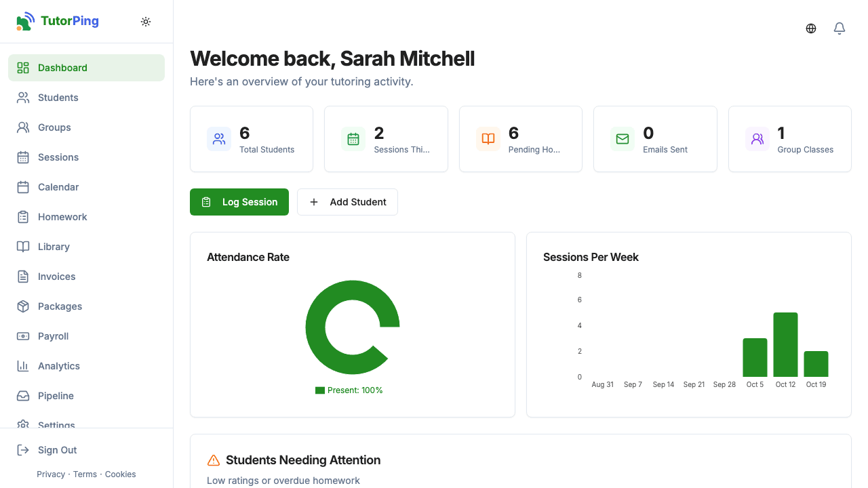Click 'Welcome back, Sarah Mitchell' heading
Screen dimensions: 868x488
pos(332,58)
